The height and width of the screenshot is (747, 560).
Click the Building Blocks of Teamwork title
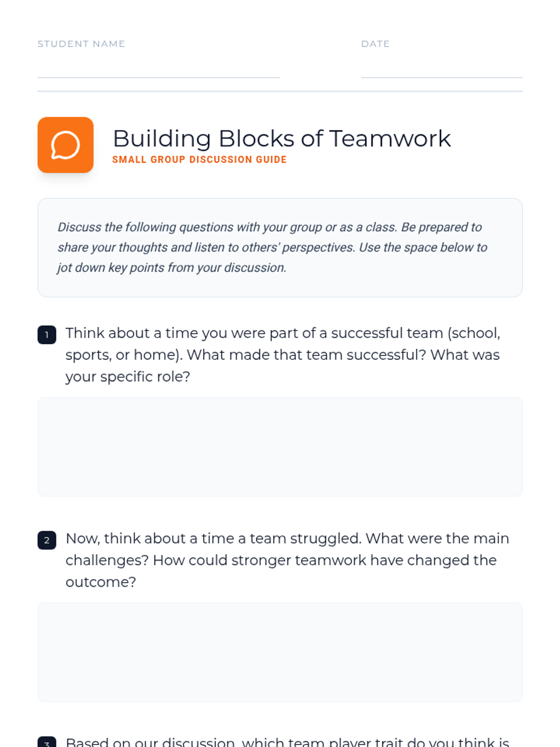282,139
